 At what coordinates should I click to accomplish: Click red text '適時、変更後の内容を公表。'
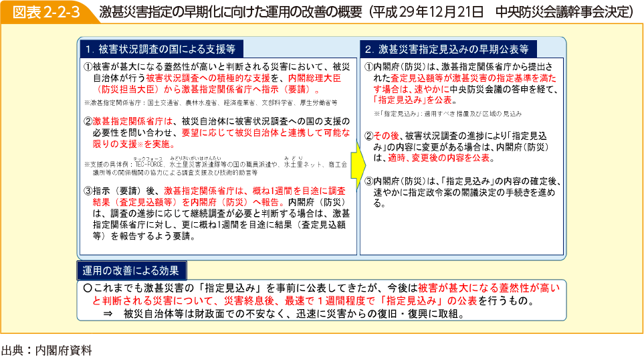point(441,159)
